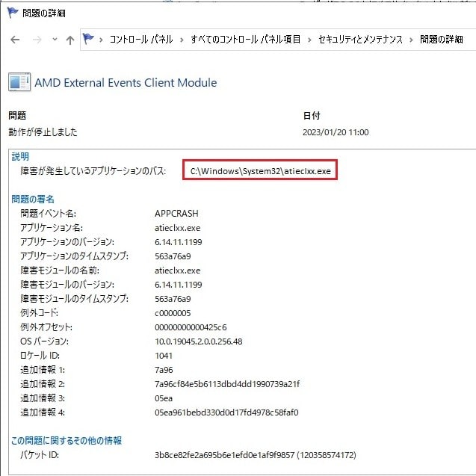Screen dimensions: 476x476
Task: Select atieclxx.exe beside アプリケーション名
Action: [178, 228]
